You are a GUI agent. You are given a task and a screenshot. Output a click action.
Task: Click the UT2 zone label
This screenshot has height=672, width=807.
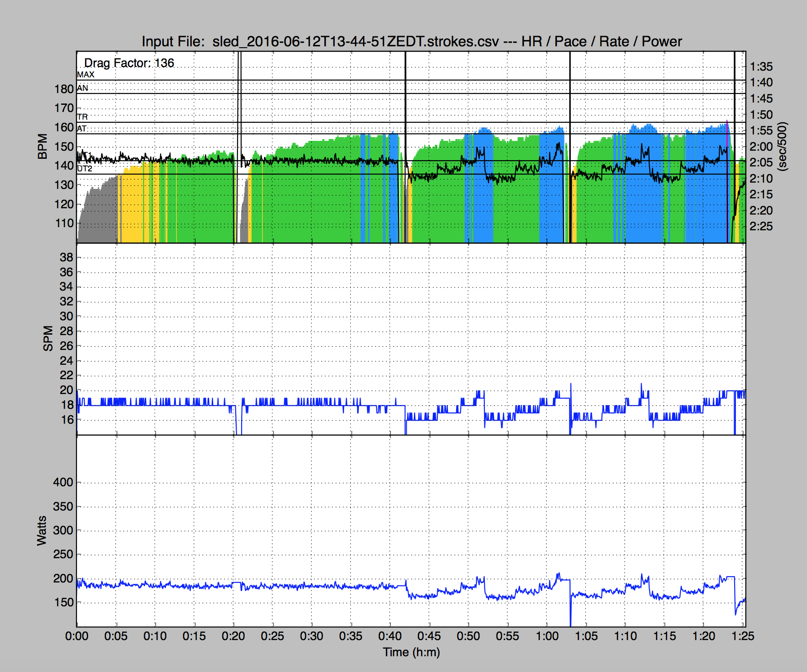click(85, 169)
